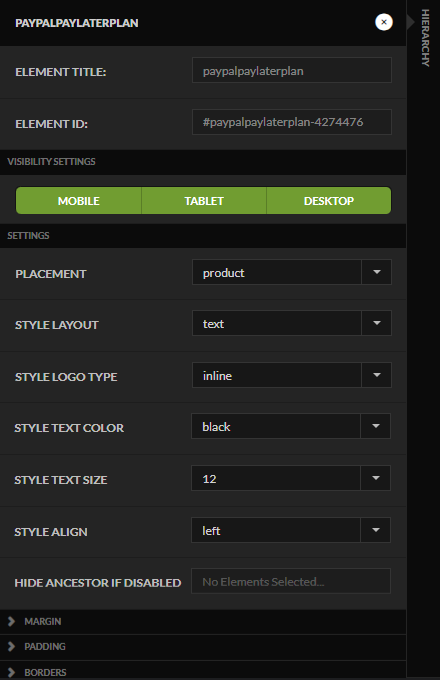Screen dimensions: 440x680
Task: Click the Element Title input field
Action: pos(292,70)
